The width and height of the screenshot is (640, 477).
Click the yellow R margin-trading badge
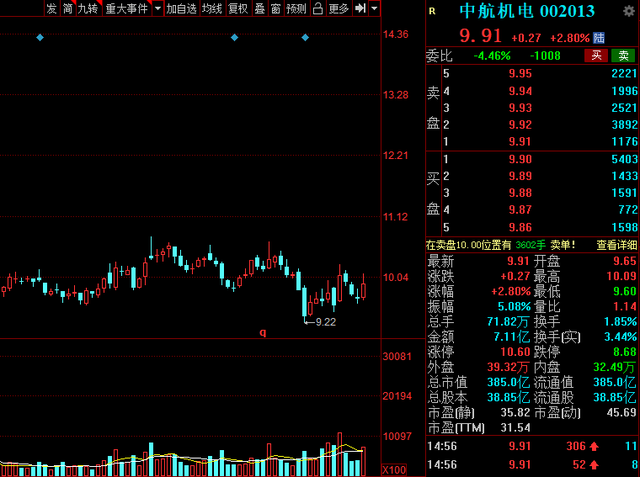[x=432, y=11]
